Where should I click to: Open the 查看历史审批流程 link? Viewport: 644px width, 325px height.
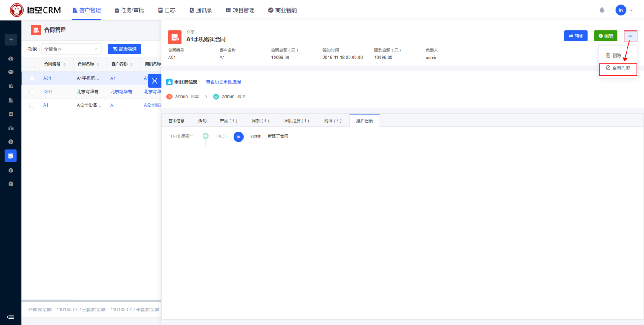[223, 82]
